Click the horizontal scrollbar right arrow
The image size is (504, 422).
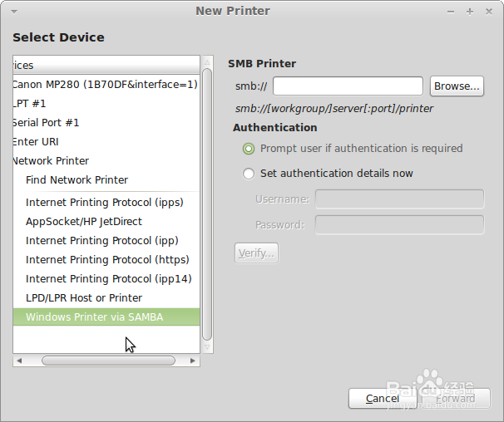[x=194, y=361]
